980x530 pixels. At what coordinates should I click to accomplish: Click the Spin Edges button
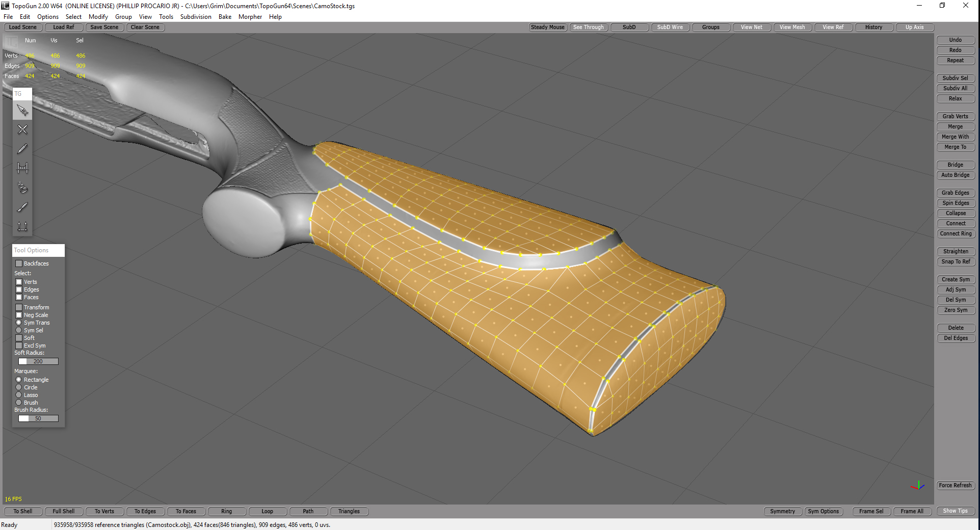point(956,203)
